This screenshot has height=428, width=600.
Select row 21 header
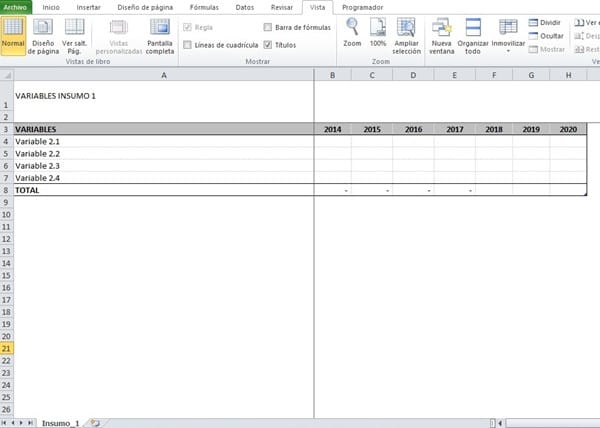point(7,348)
